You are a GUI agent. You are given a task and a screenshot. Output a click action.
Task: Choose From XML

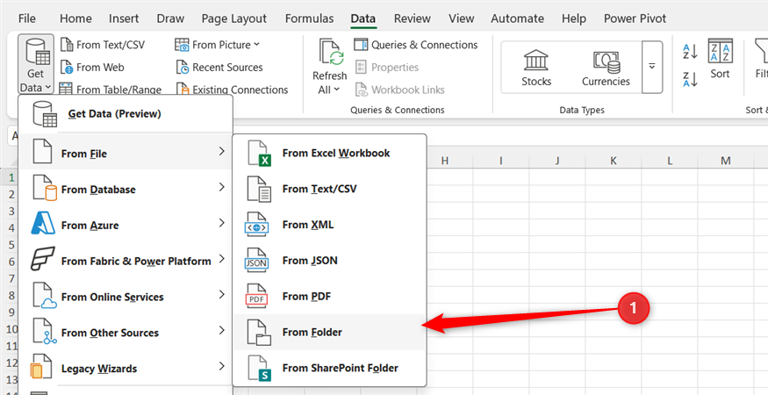tap(330, 224)
